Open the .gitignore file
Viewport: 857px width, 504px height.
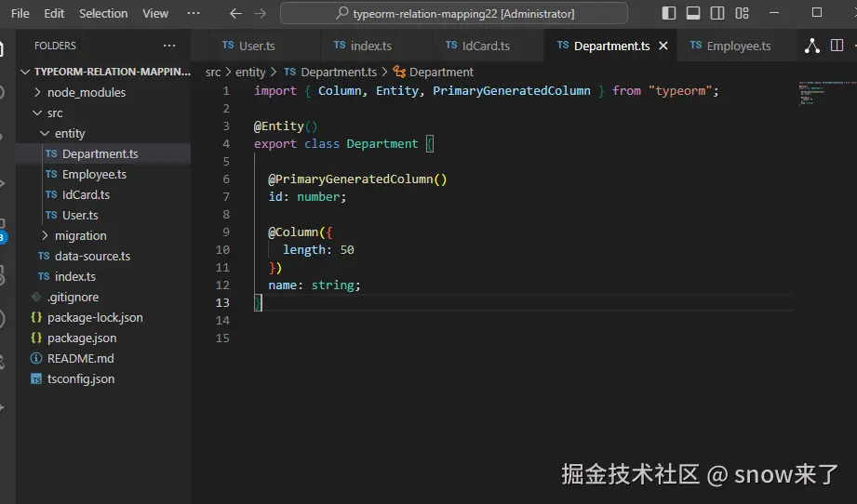coord(103,297)
